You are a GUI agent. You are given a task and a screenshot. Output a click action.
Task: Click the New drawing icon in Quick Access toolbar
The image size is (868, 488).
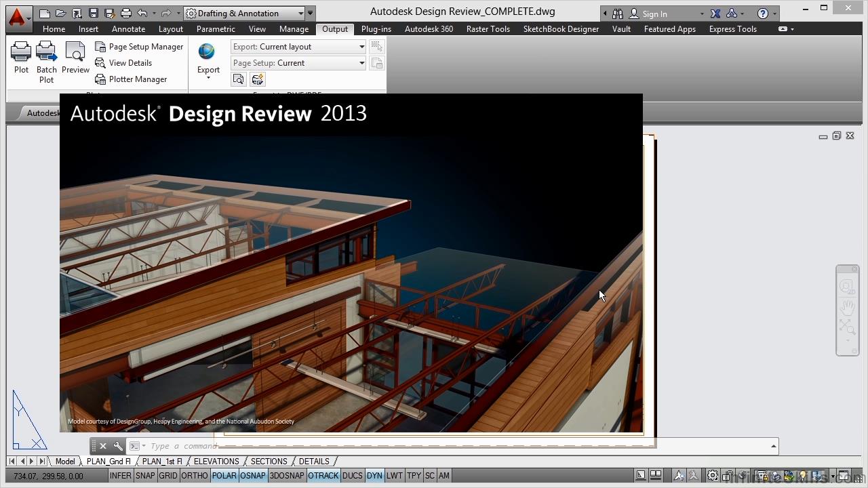(x=45, y=13)
